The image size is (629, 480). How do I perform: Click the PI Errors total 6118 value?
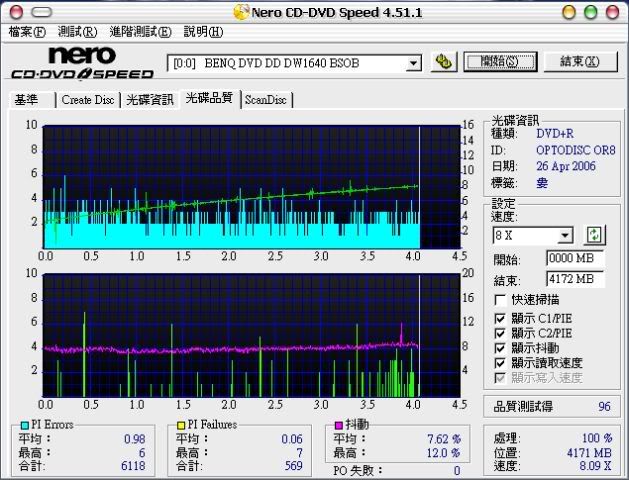point(133,466)
